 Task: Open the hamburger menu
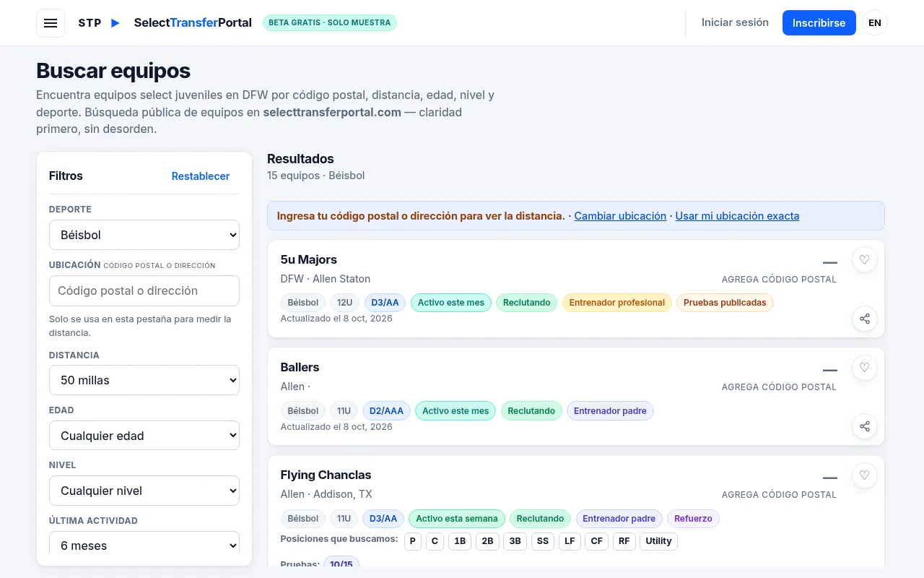pyautogui.click(x=51, y=23)
